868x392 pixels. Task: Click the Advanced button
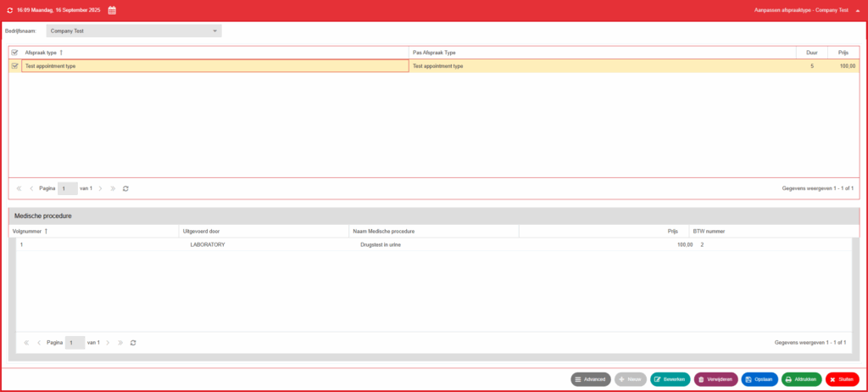(x=591, y=379)
